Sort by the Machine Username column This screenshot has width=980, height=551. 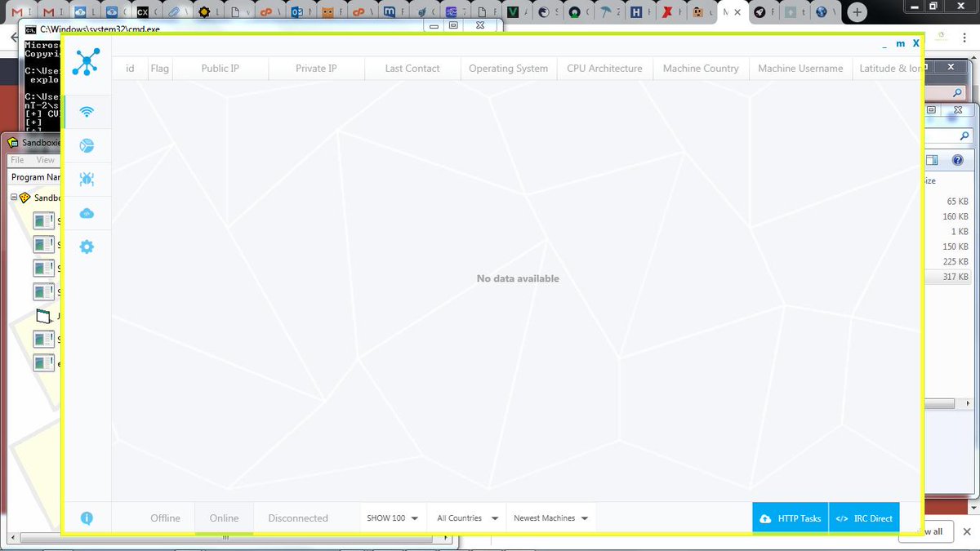tap(800, 69)
